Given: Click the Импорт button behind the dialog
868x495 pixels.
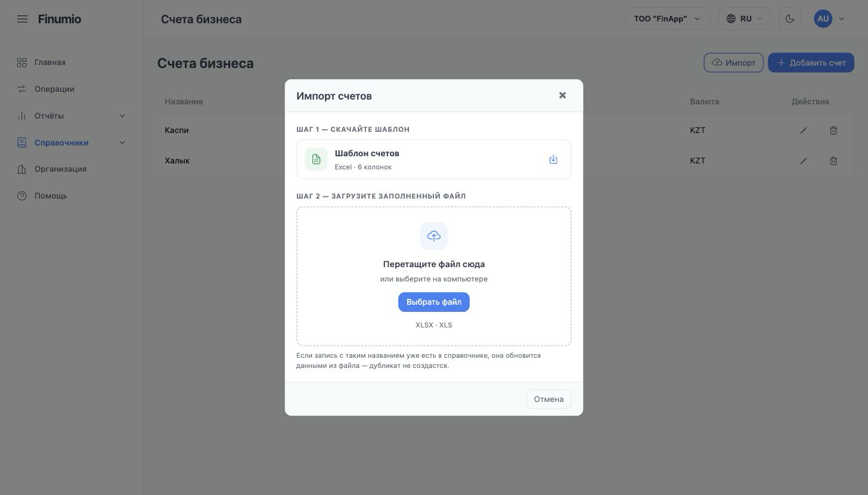Looking at the screenshot, I should pos(733,63).
